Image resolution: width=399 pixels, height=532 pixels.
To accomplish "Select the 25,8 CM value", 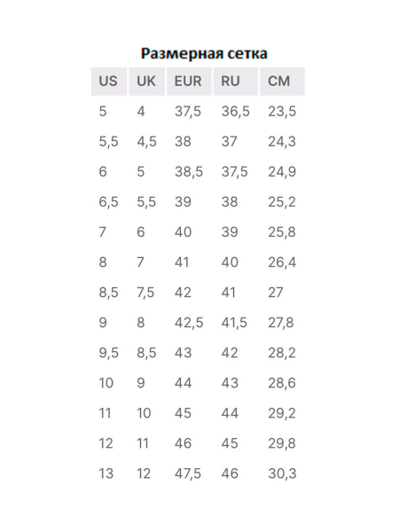I will [282, 232].
